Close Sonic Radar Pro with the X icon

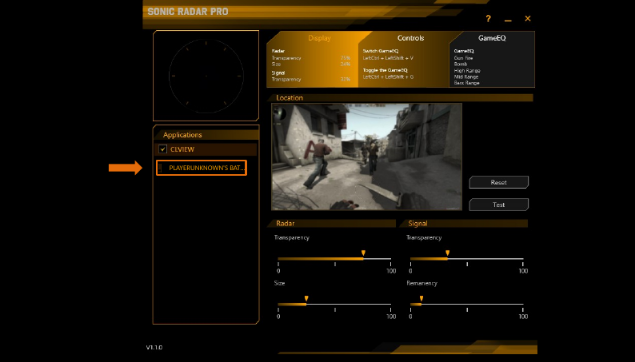[x=527, y=18]
